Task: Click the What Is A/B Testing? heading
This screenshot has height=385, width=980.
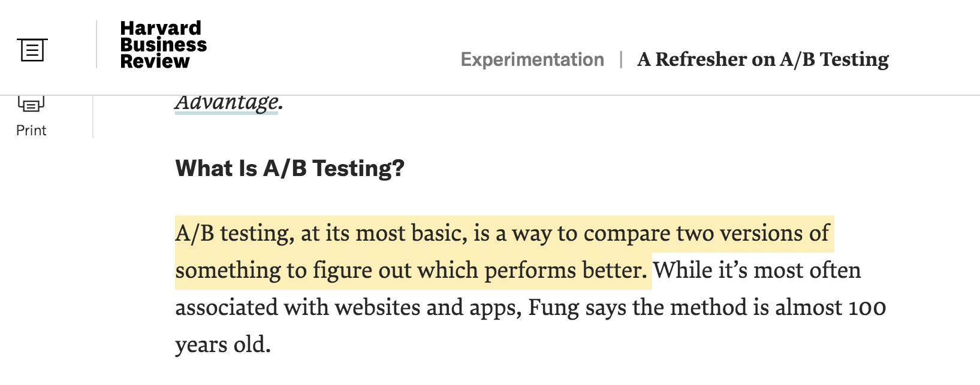Action: click(x=290, y=168)
